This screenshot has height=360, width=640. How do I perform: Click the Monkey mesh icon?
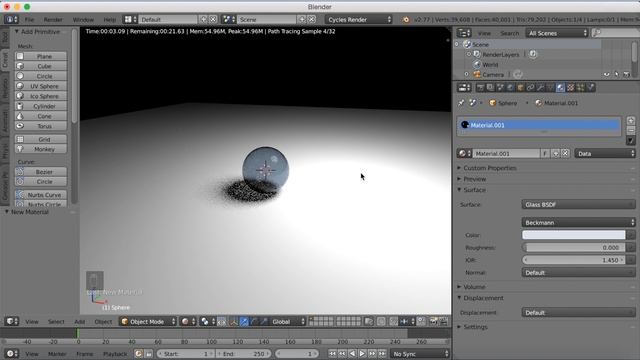[x=20, y=149]
